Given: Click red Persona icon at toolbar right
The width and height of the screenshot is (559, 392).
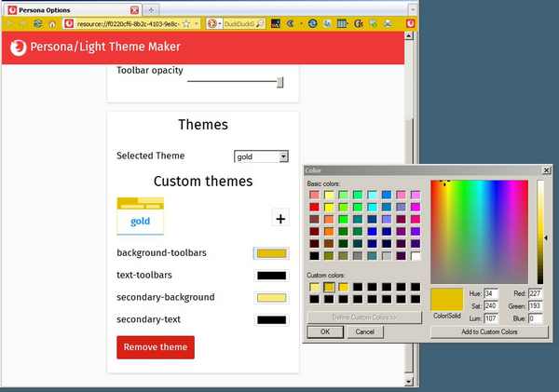Looking at the screenshot, I should (x=410, y=24).
